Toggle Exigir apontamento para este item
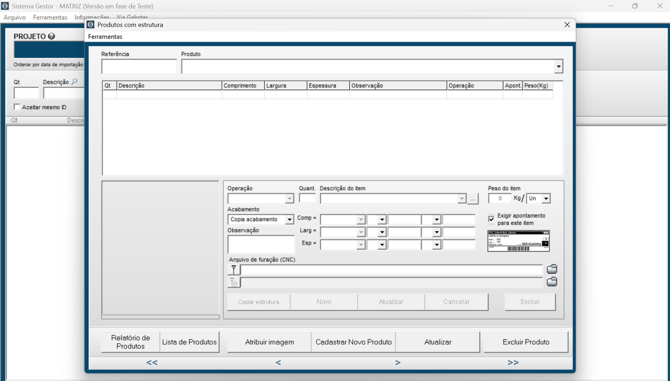This screenshot has height=381, width=670. point(491,218)
